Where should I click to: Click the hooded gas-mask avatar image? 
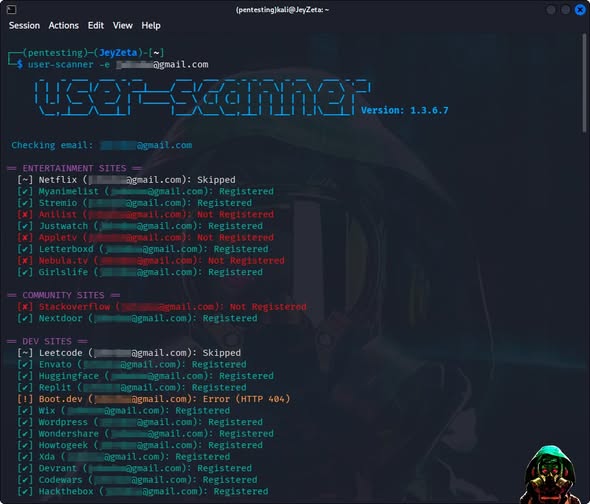(551, 475)
